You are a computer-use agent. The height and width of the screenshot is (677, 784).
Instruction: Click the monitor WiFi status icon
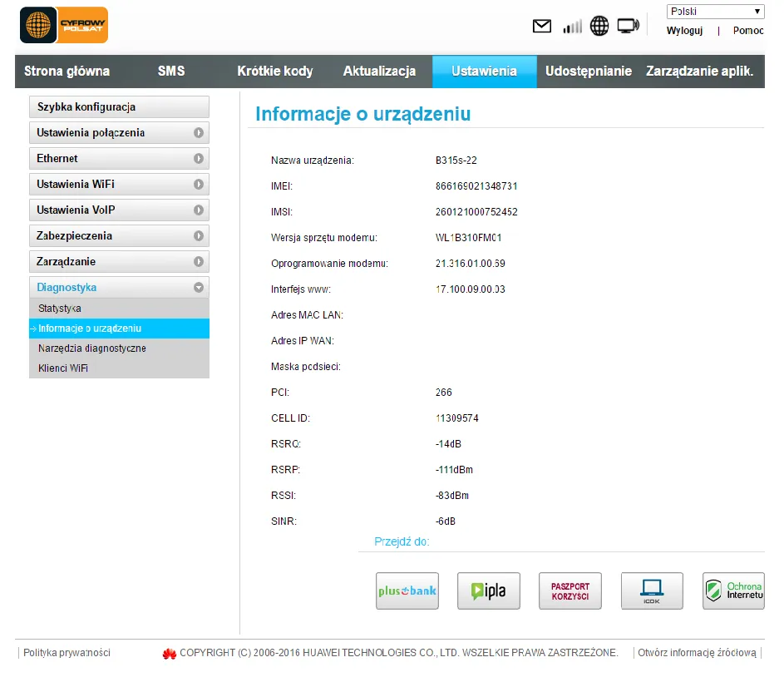(628, 26)
